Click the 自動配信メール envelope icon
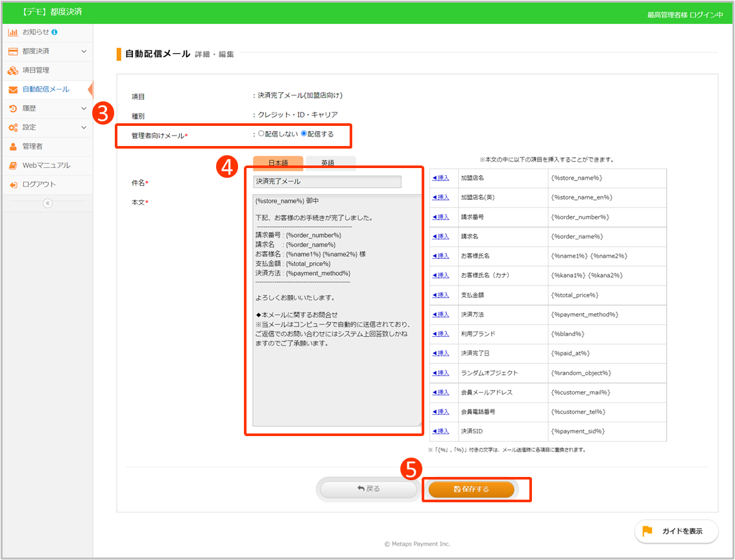 (x=13, y=90)
